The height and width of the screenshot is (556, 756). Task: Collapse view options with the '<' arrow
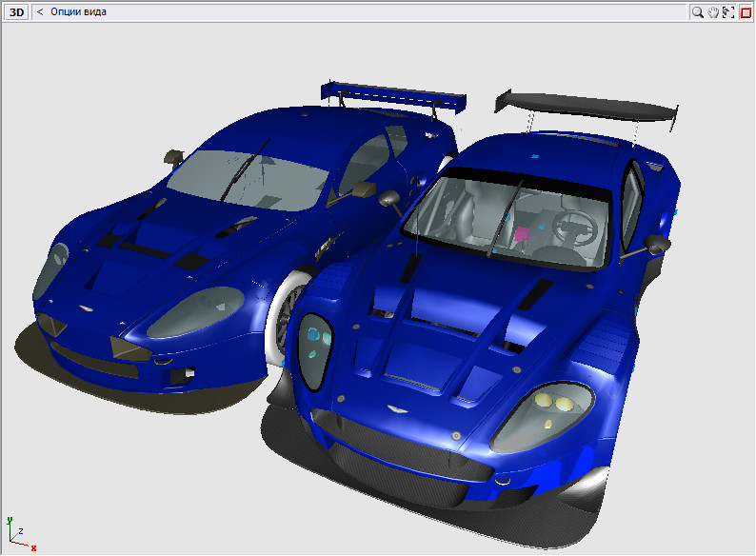pyautogui.click(x=40, y=12)
